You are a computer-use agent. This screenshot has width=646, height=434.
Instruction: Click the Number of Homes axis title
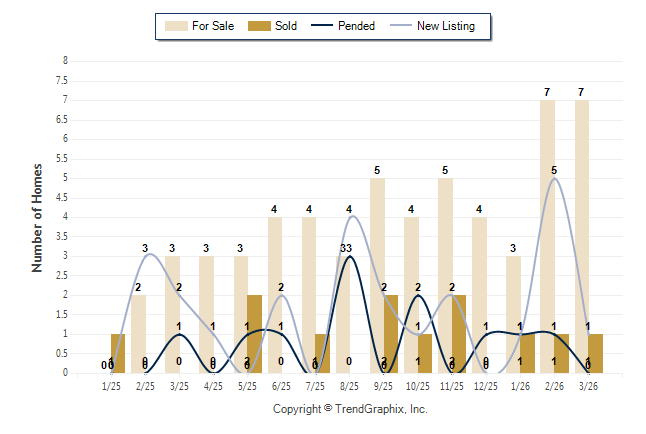[x=37, y=217]
